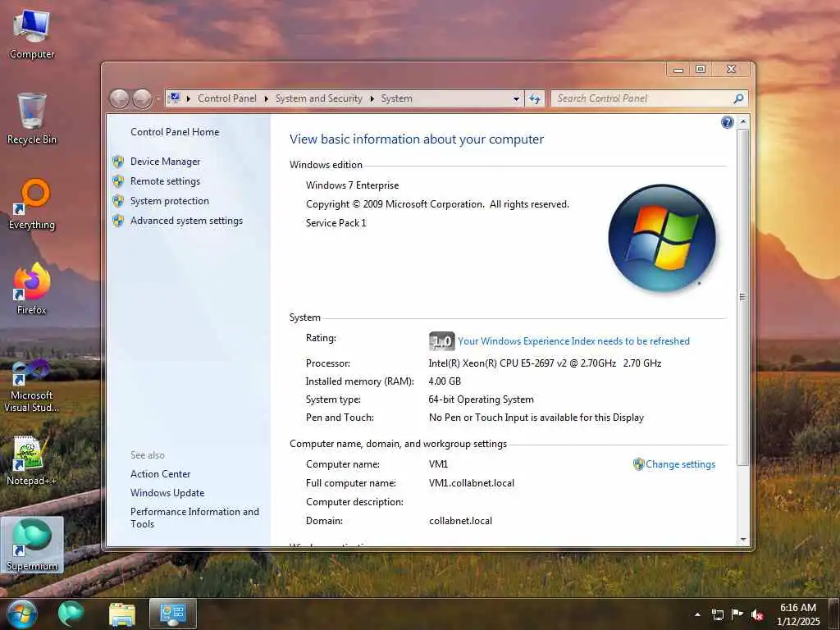This screenshot has height=630, width=840.
Task: Click the muted volume tray icon
Action: point(757,614)
